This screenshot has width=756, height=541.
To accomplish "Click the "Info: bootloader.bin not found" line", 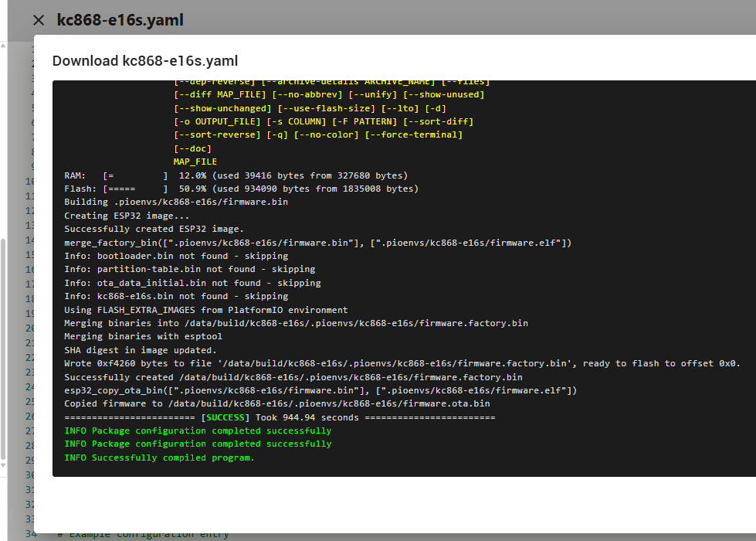I will [176, 256].
